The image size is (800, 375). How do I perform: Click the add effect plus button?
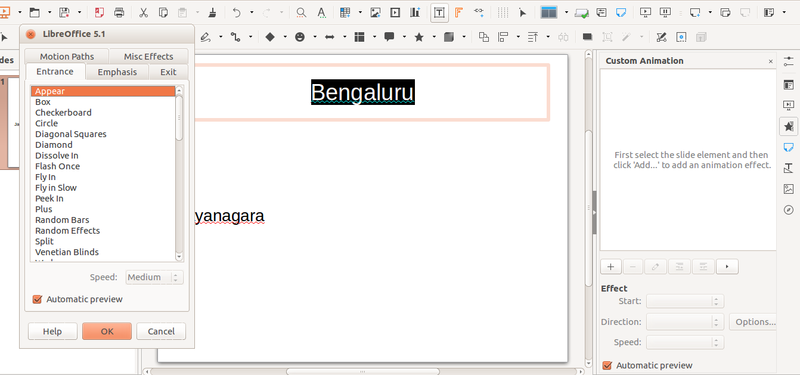611,266
